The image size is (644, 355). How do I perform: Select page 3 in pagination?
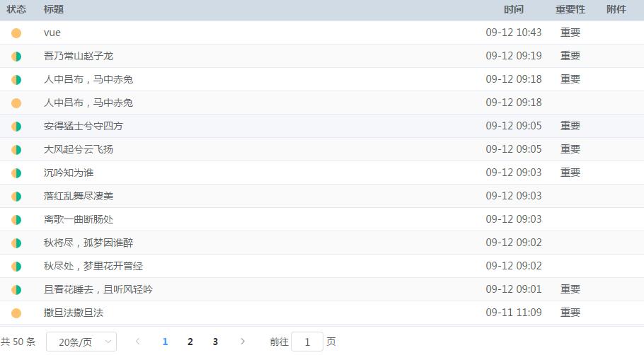(215, 342)
